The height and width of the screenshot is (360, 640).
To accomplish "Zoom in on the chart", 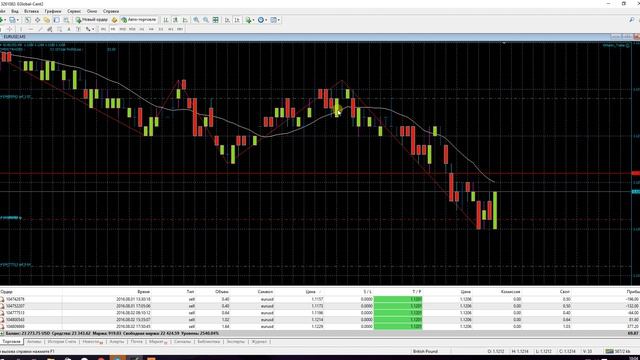I will (196, 20).
